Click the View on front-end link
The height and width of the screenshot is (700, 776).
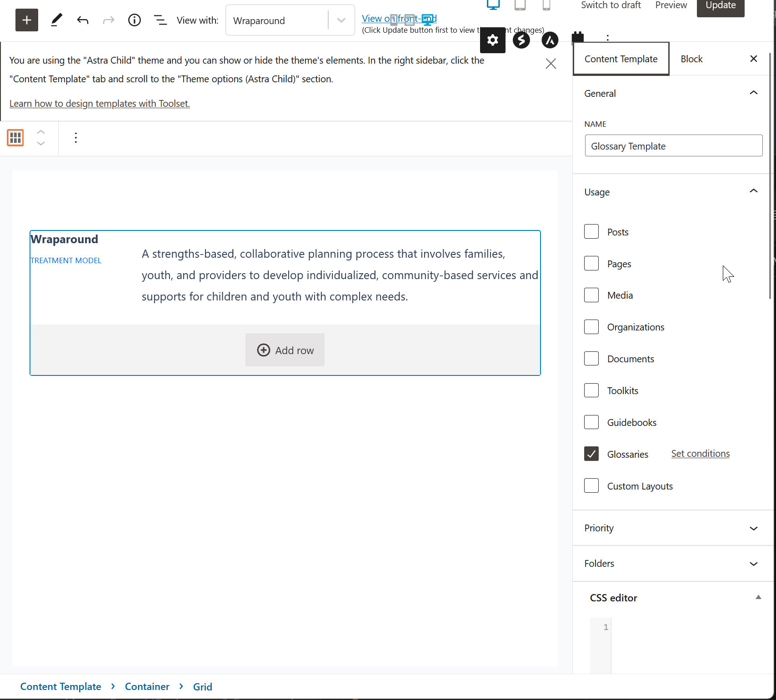(x=399, y=19)
